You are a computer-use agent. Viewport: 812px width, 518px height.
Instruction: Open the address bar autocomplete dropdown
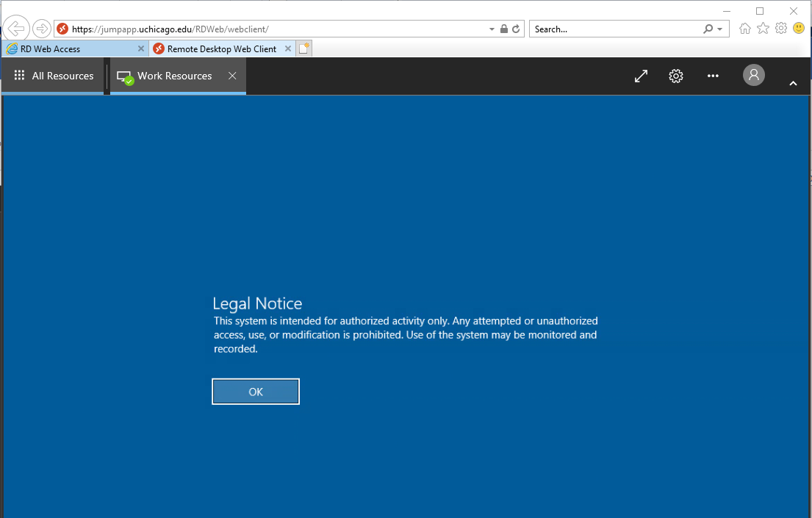point(491,29)
